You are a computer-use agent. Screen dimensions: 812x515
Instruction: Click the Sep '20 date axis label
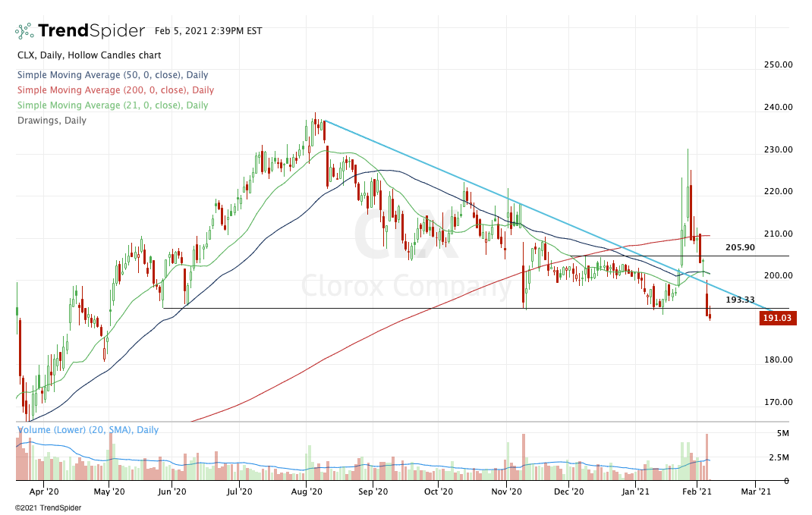[x=373, y=491]
